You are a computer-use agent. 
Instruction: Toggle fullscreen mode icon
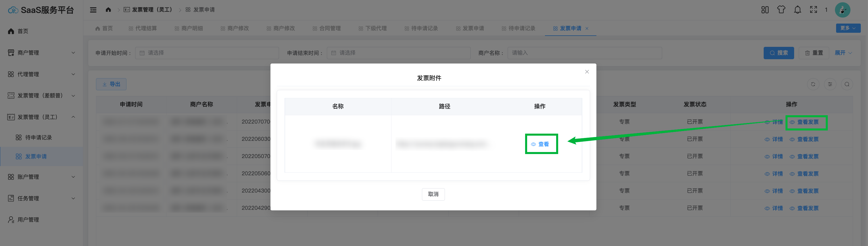813,10
